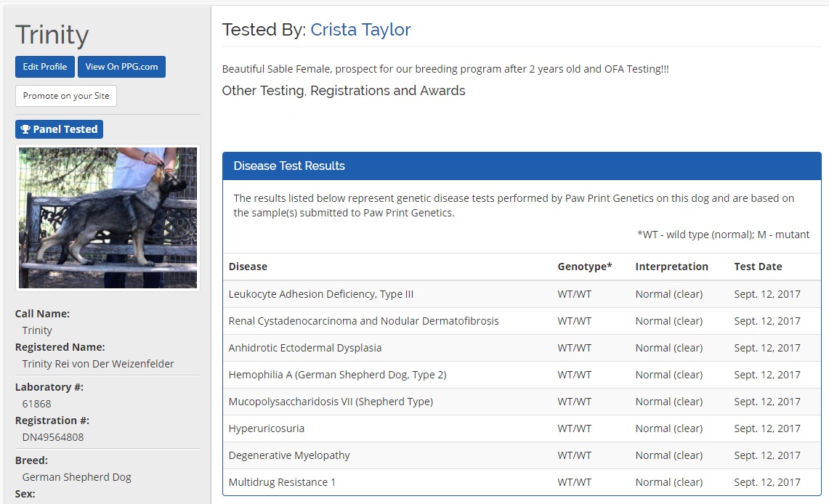Click Promote on your Site button
Image resolution: width=829 pixels, height=504 pixels.
(66, 96)
